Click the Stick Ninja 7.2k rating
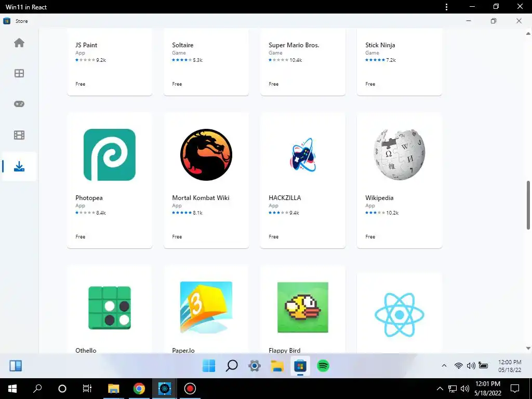This screenshot has height=399, width=532. tap(381, 60)
